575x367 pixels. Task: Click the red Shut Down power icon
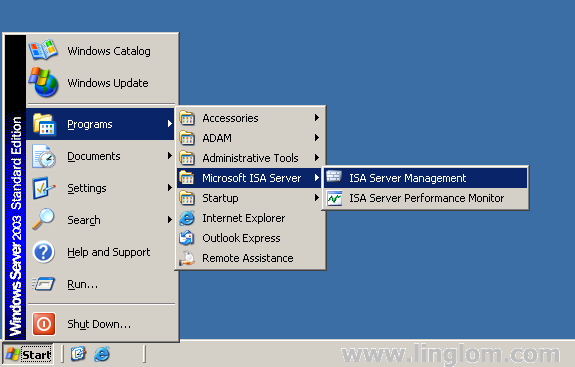[x=44, y=324]
